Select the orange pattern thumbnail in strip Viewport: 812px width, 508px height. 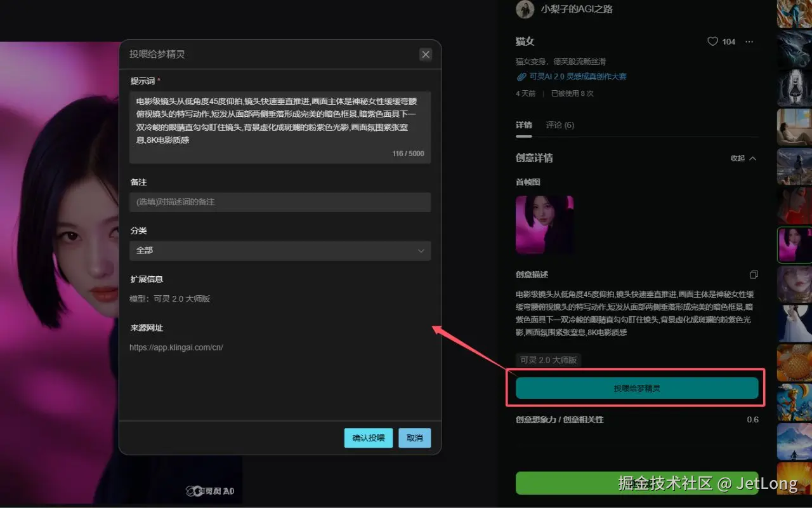tap(795, 363)
